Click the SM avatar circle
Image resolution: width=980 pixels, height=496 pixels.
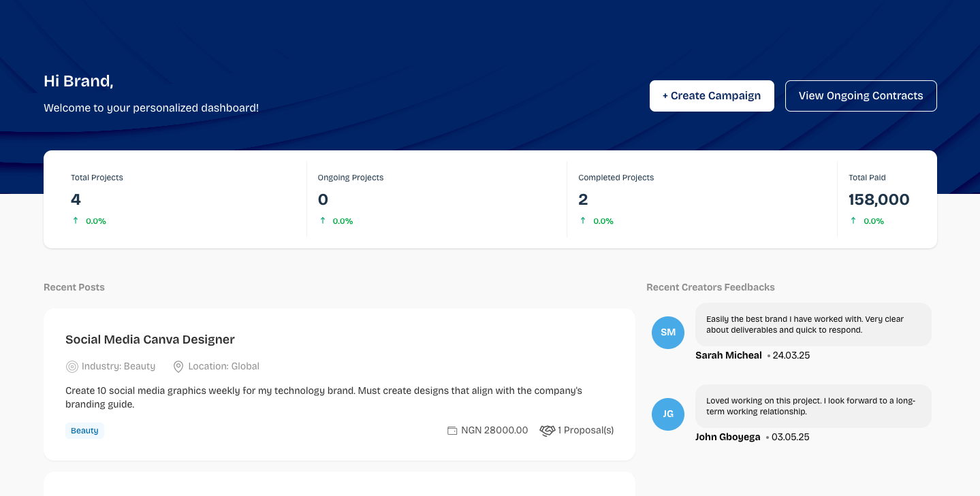coord(668,333)
